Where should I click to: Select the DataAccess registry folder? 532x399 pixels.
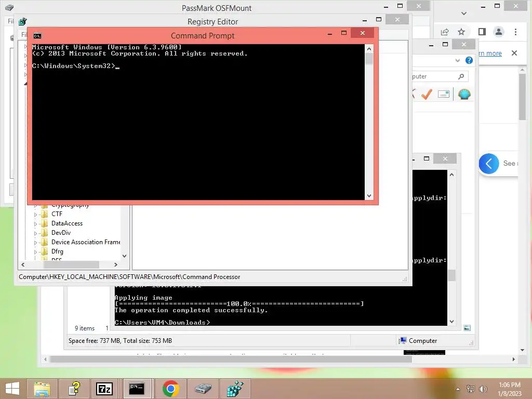point(67,223)
